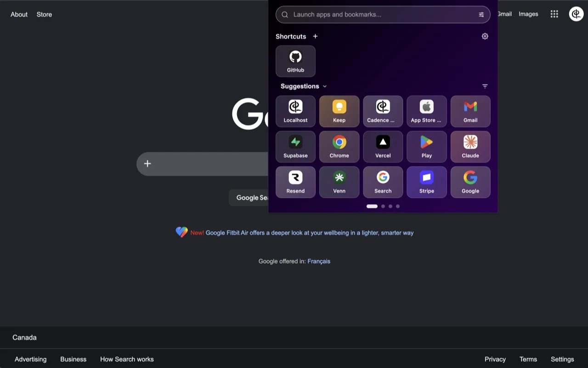Launch the App Store tile

click(x=427, y=111)
